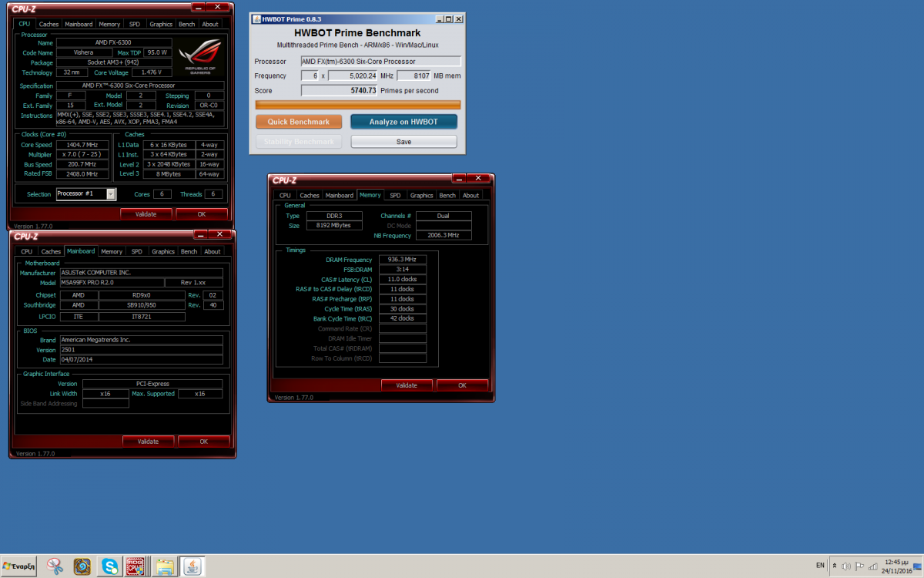Minimize the HWBOT Prime 0.8.3 window
This screenshot has width=924, height=578.
pos(440,18)
